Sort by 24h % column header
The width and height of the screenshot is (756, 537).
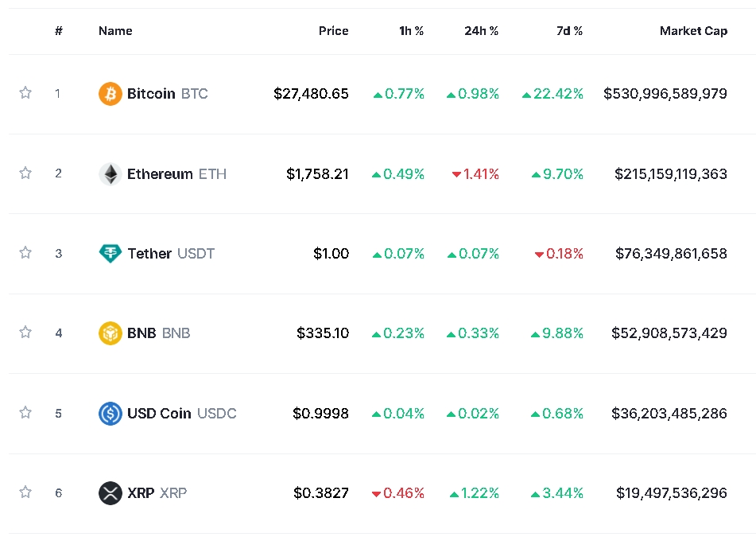click(x=481, y=31)
